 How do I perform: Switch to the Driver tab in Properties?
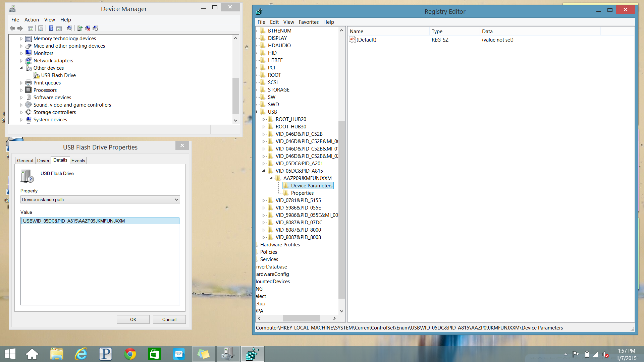[x=43, y=161]
